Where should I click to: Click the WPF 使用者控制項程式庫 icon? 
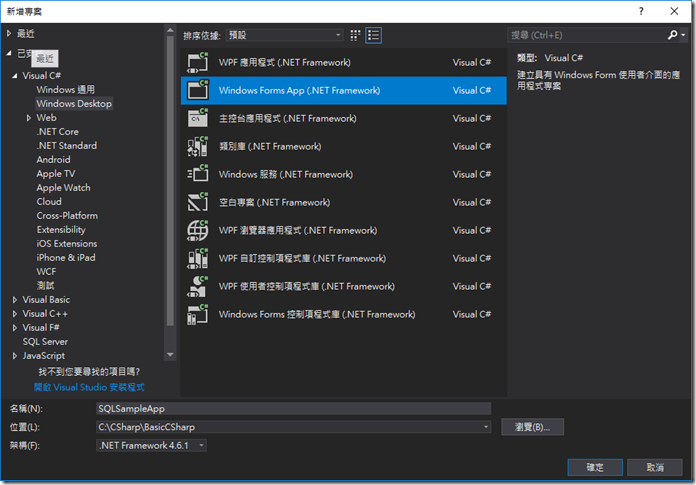[198, 286]
